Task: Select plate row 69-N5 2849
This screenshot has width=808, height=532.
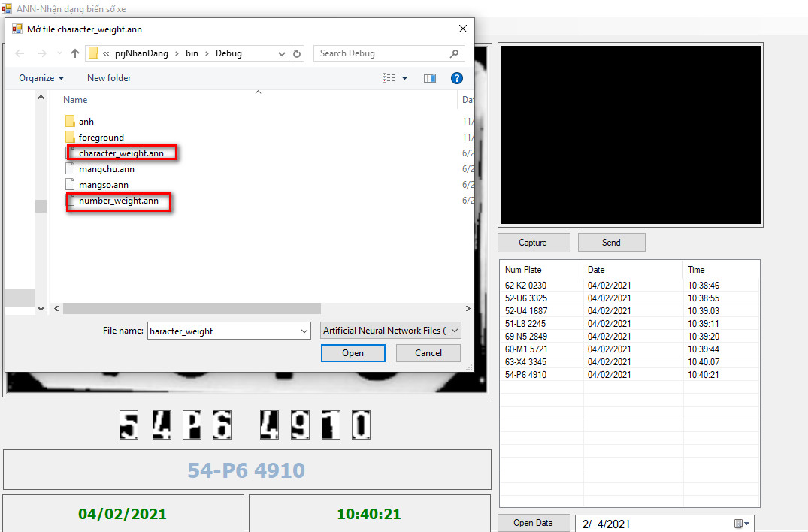Action: pos(629,337)
